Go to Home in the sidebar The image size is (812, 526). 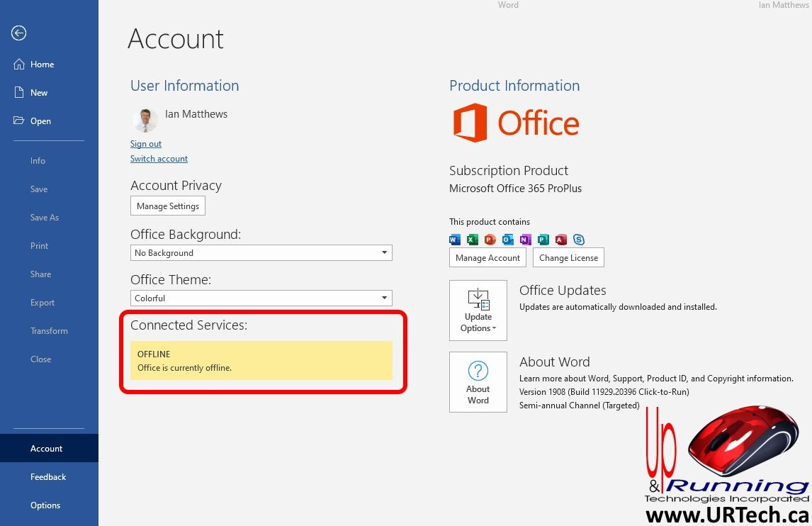point(49,65)
